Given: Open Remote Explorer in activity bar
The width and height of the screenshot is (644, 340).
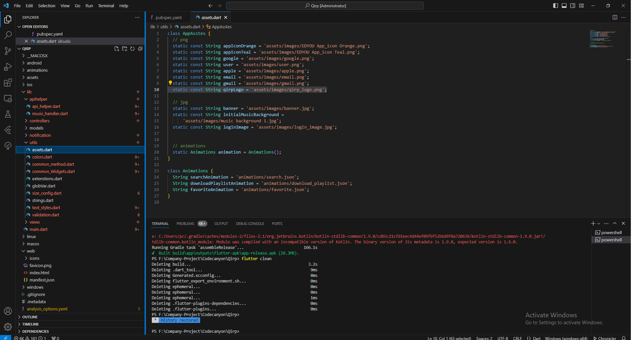Looking at the screenshot, I should tap(8, 98).
